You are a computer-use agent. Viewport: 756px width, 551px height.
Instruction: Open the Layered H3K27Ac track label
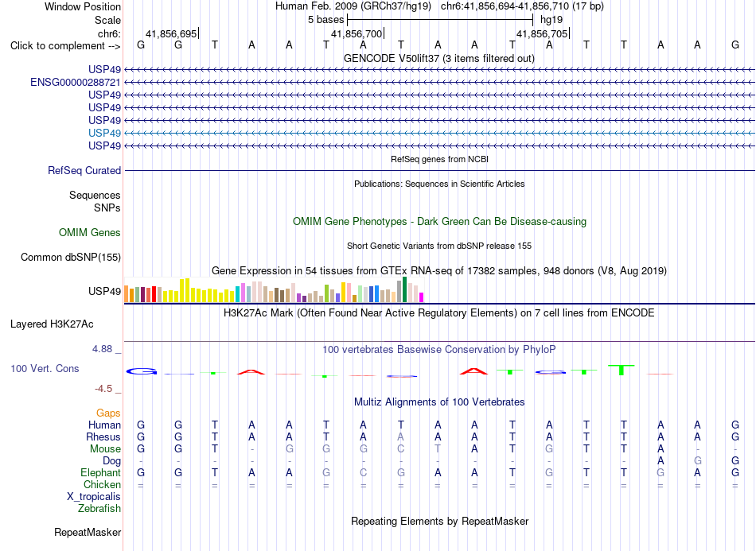52,324
